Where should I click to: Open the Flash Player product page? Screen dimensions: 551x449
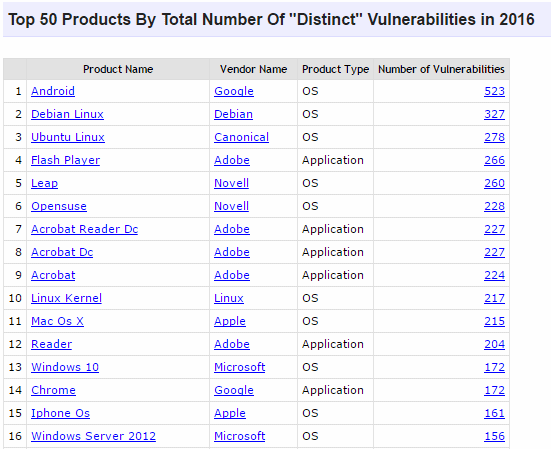(x=65, y=160)
